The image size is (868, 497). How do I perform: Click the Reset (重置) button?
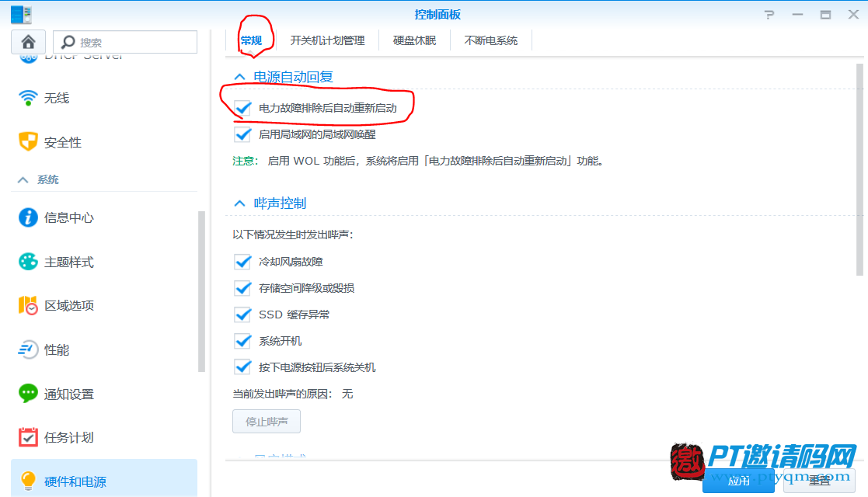coord(819,481)
